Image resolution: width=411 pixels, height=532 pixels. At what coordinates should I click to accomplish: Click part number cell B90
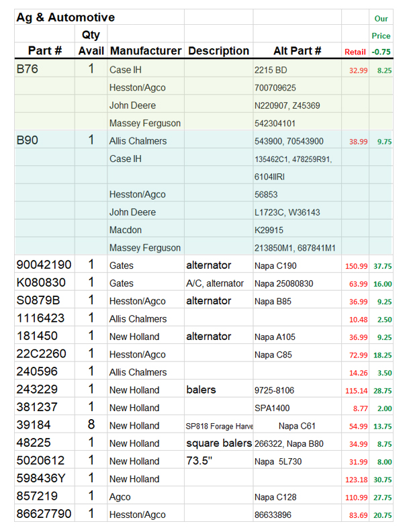point(27,141)
